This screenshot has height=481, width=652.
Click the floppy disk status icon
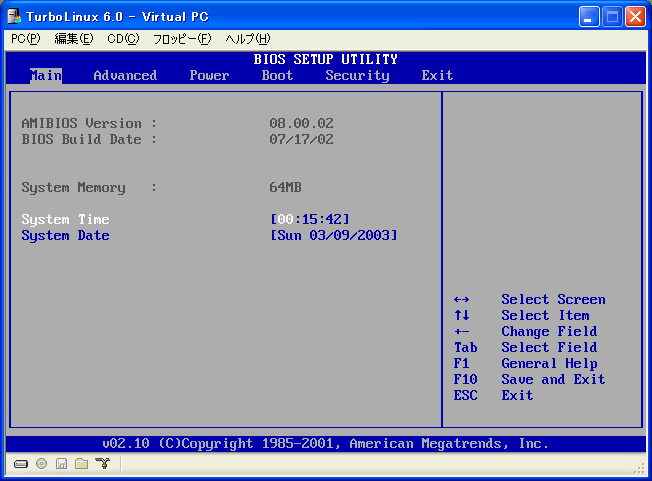(x=61, y=464)
